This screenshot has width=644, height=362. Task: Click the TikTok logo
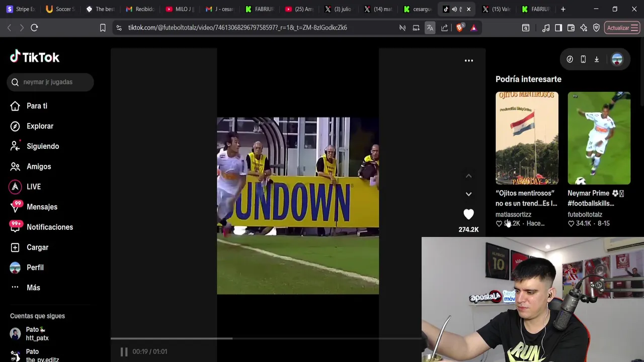(35, 57)
